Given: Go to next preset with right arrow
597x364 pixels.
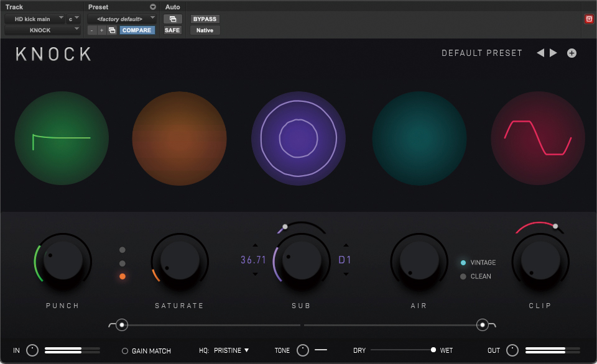Looking at the screenshot, I should coord(553,53).
